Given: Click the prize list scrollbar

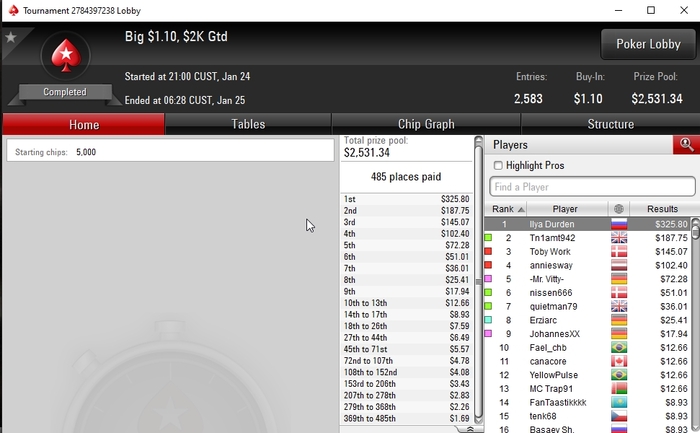Looking at the screenshot, I should pos(478,279).
